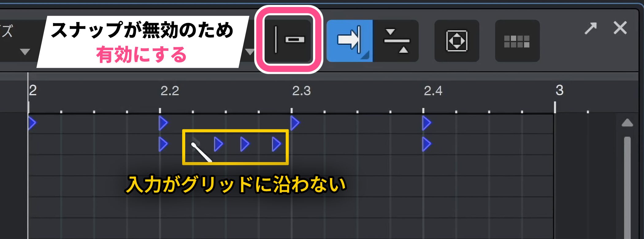Close the editor panel with X
The width and height of the screenshot is (644, 239).
point(620,28)
